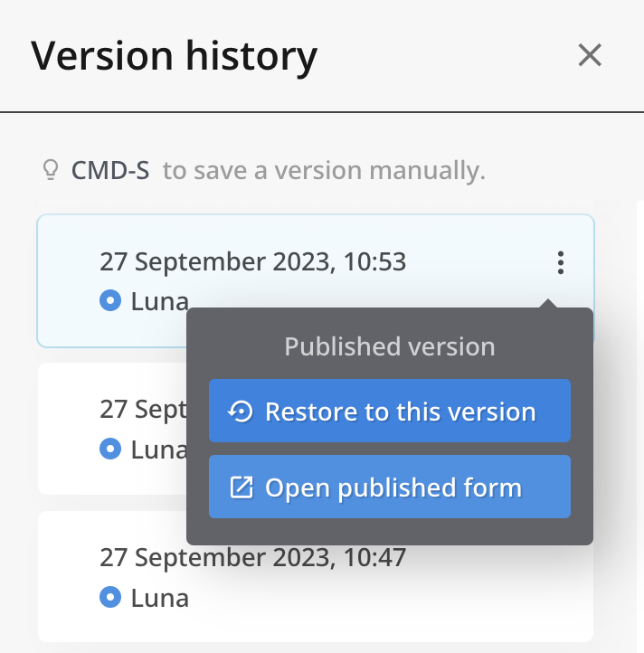The height and width of the screenshot is (653, 644).
Task: Click the Version history title
Action: [x=175, y=56]
